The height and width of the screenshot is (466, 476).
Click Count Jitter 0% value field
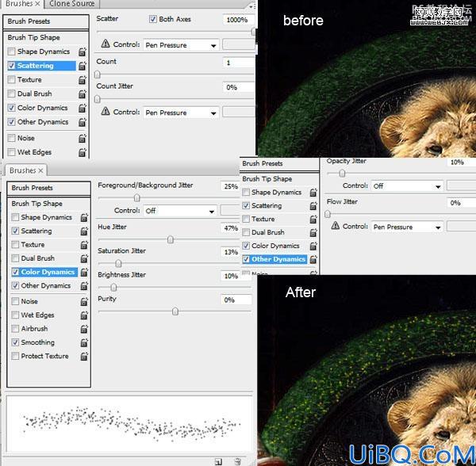click(x=238, y=87)
